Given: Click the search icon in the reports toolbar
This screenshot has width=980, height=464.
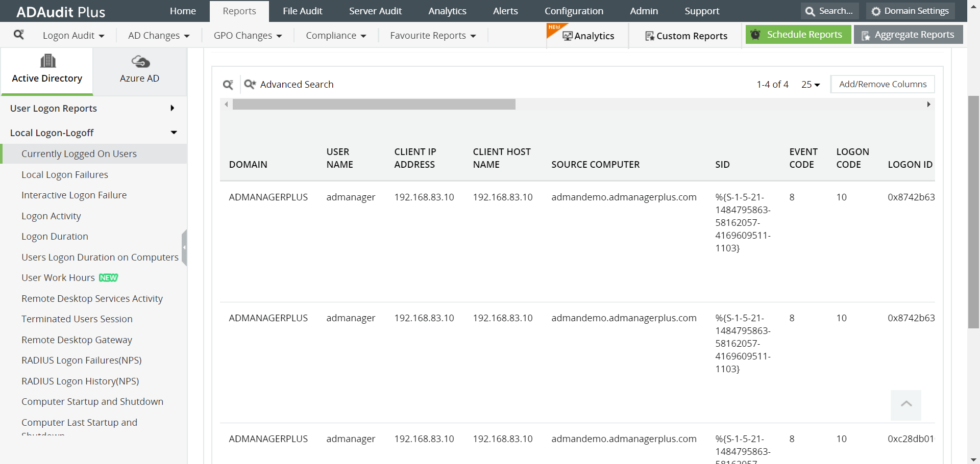Looking at the screenshot, I should click(x=19, y=35).
